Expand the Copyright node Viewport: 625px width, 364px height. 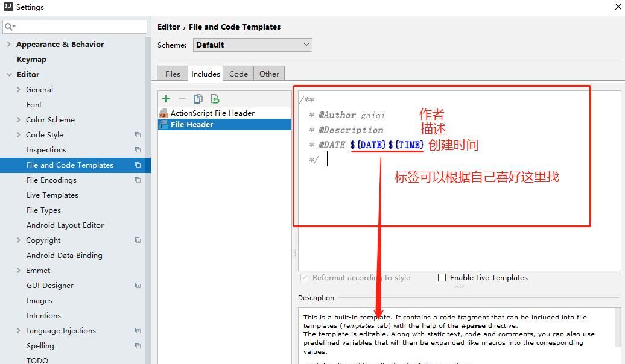[x=18, y=240]
